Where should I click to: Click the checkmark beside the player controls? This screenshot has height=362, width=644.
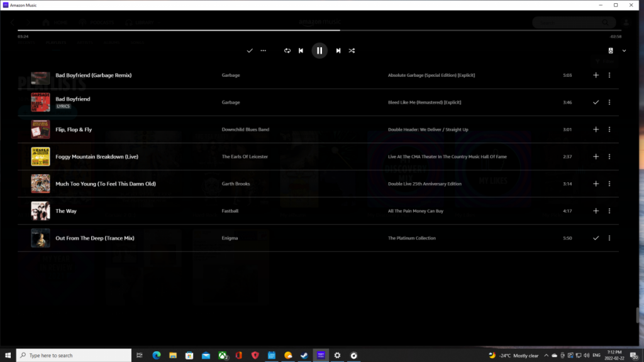[x=249, y=50]
